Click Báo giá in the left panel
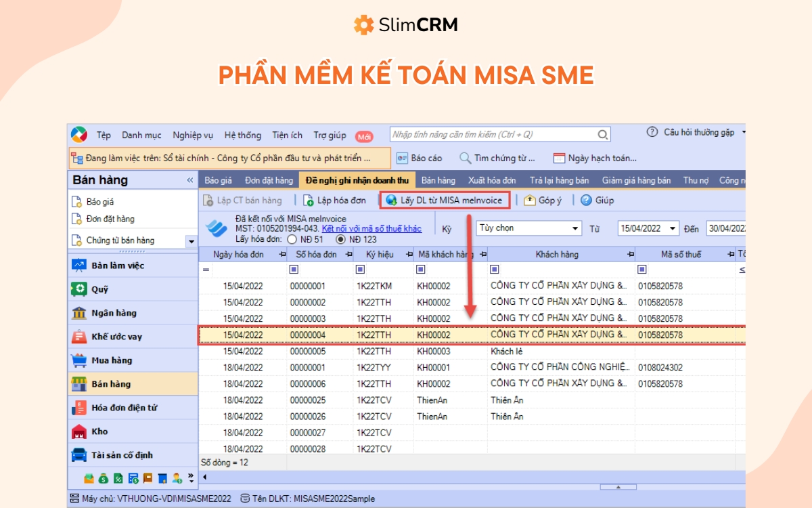 [x=100, y=202]
